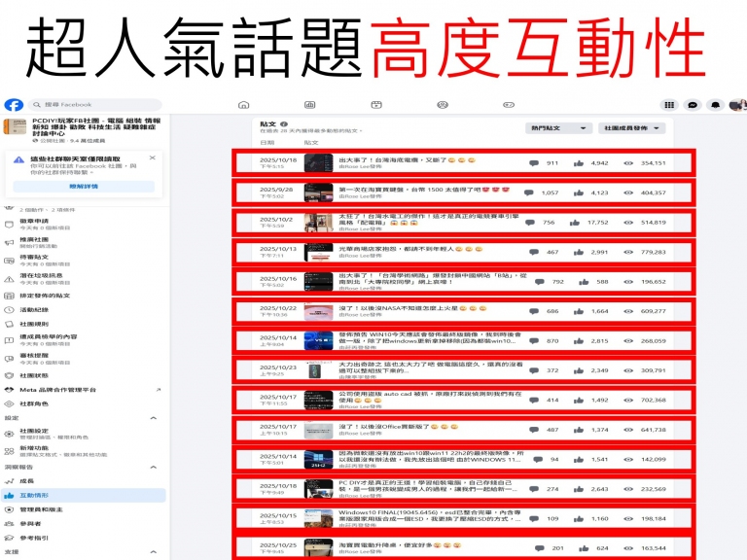
Task: Open the notifications bell icon
Action: [x=716, y=105]
